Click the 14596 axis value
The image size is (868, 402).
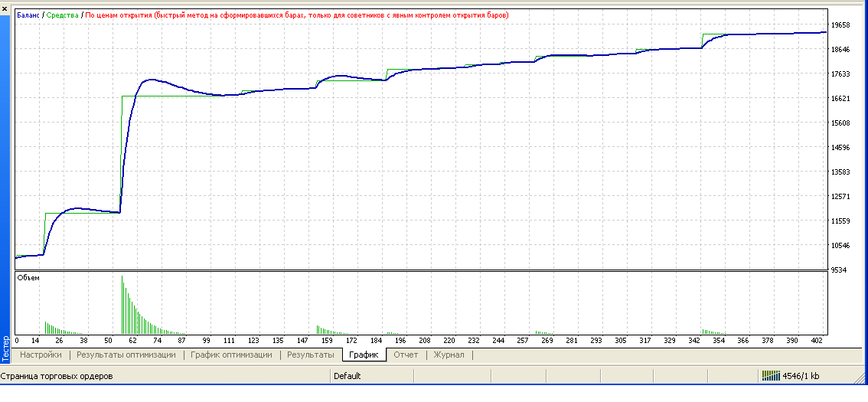(x=840, y=147)
